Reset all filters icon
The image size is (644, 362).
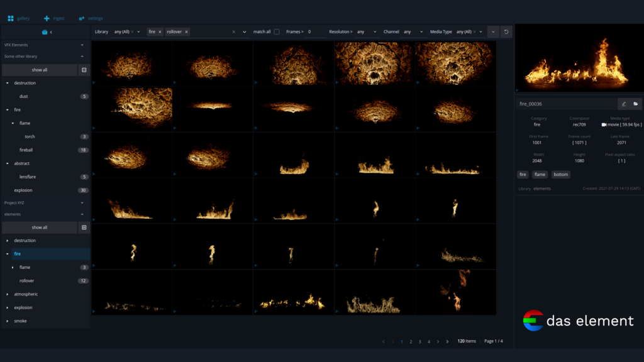pos(506,32)
